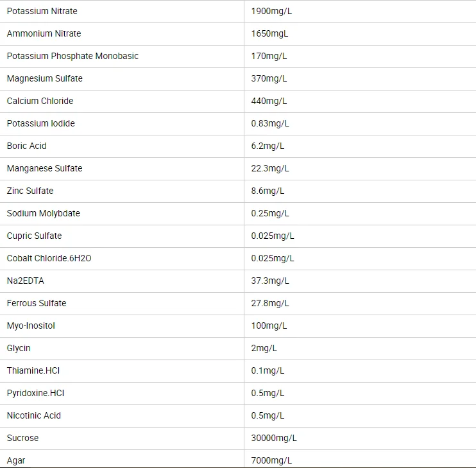Image resolution: width=476 pixels, height=468 pixels.
Task: Click the Boric Acid cell
Action: pos(26,146)
